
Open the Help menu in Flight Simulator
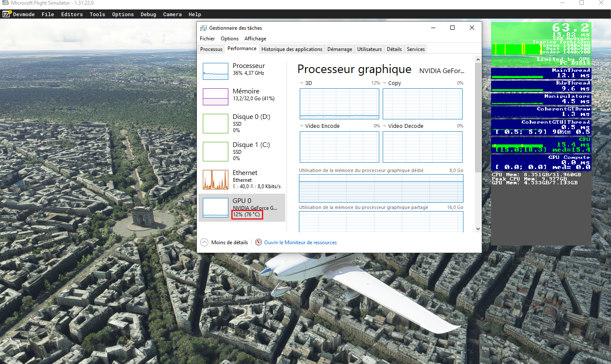tap(195, 14)
